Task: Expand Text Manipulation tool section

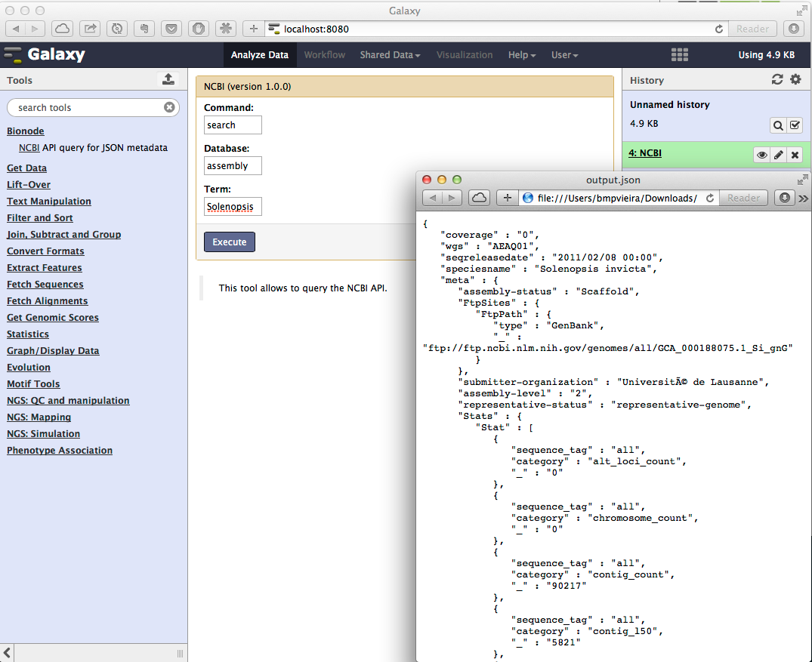Action: (48, 201)
